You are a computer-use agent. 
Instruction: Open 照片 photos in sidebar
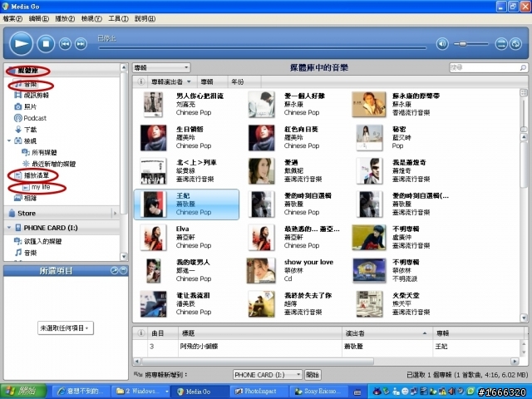click(25, 106)
